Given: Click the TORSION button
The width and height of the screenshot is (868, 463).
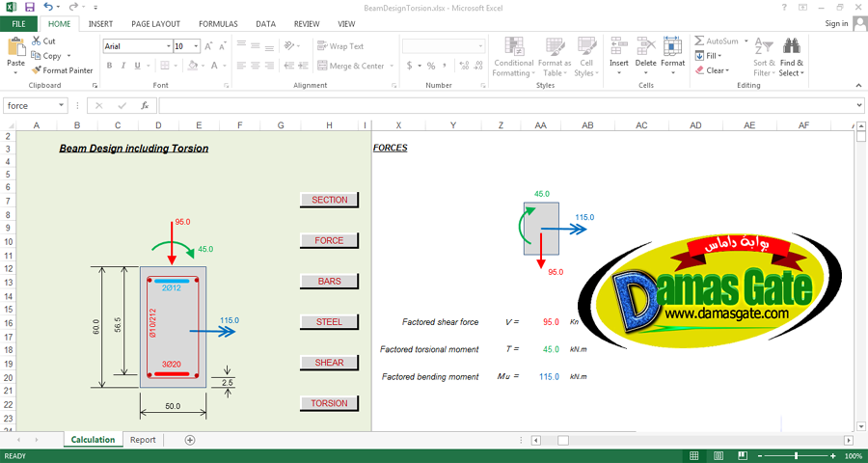Looking at the screenshot, I should click(330, 403).
